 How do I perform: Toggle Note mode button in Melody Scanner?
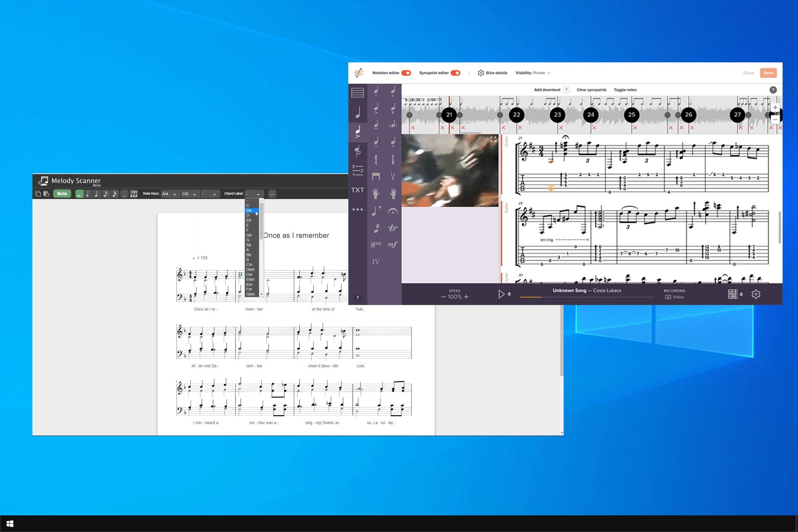click(x=62, y=194)
